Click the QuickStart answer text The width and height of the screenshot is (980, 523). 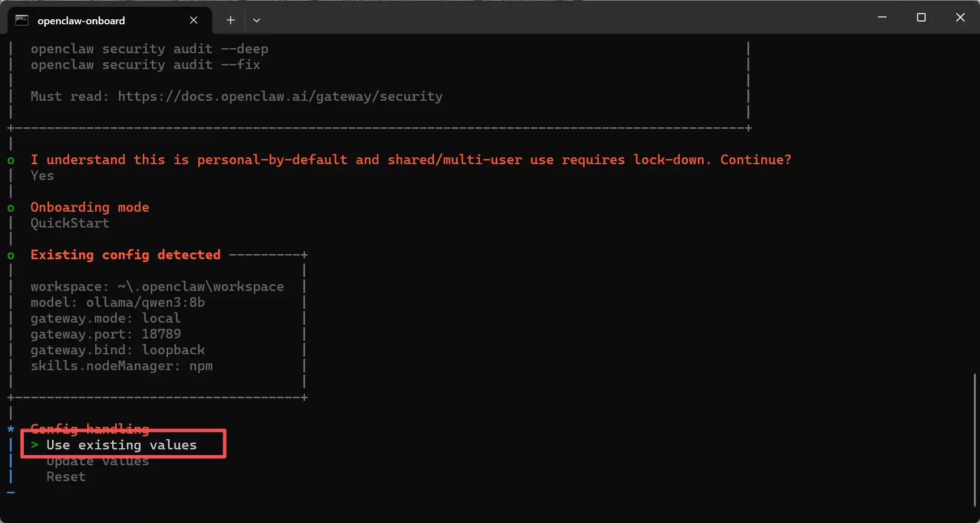tap(70, 223)
